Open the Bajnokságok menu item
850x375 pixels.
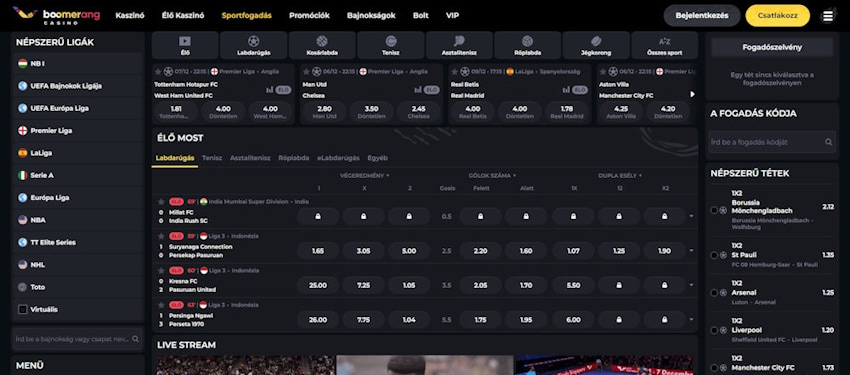tap(371, 16)
